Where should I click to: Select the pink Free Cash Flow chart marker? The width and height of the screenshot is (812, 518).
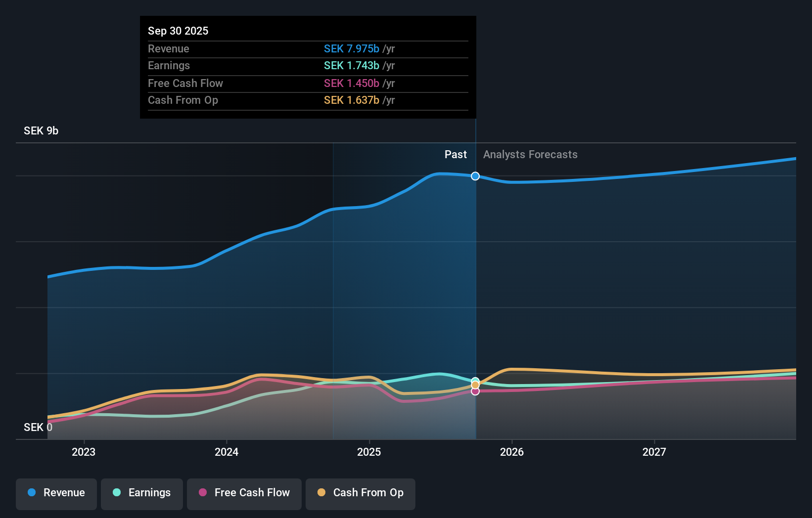tap(475, 391)
